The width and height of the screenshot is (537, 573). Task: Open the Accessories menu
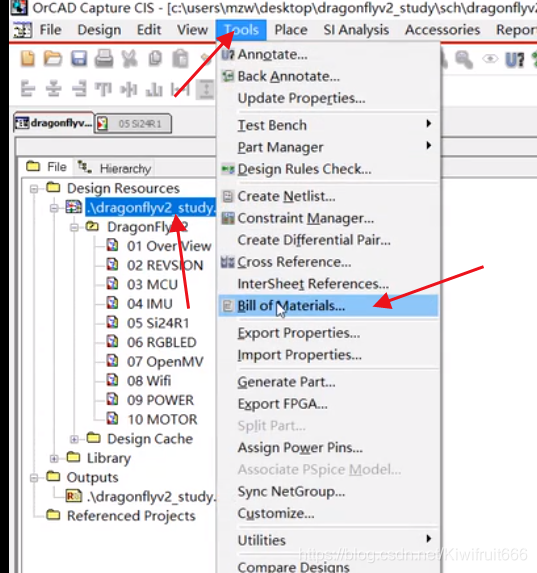(x=442, y=30)
